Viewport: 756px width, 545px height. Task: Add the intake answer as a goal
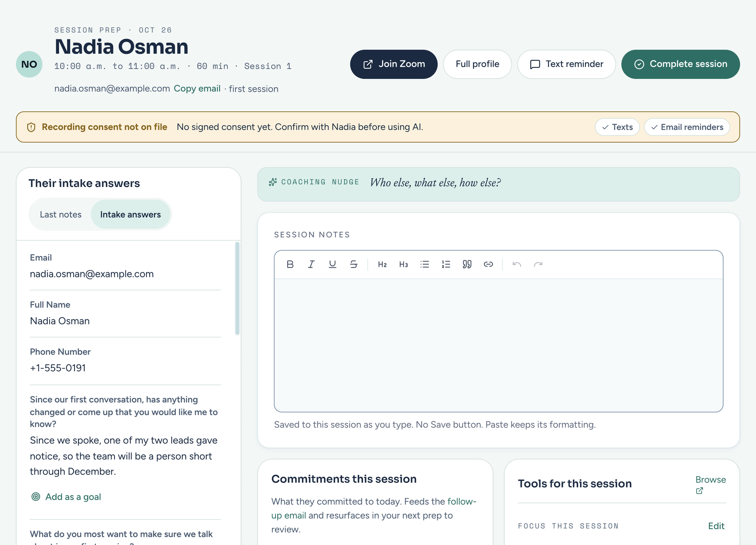click(x=66, y=497)
